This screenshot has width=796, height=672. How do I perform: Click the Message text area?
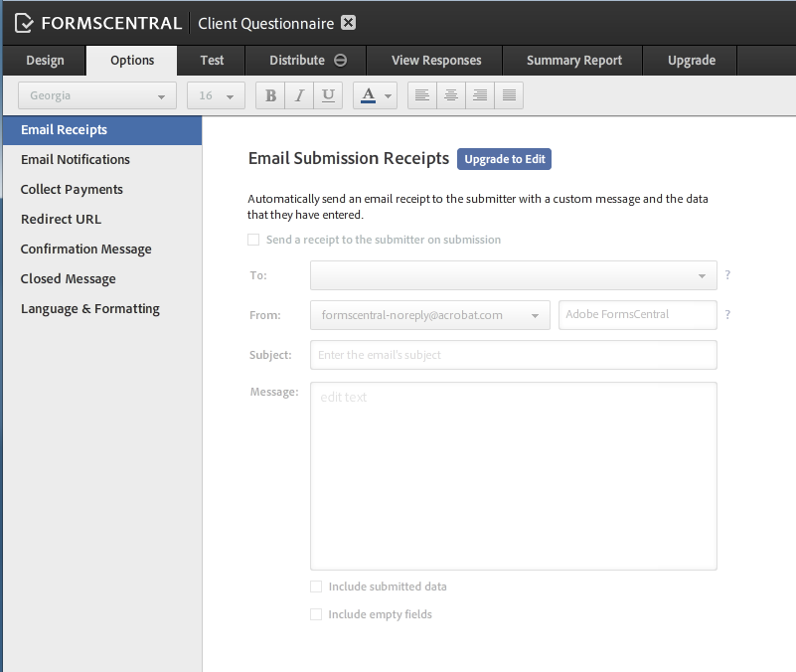point(514,476)
